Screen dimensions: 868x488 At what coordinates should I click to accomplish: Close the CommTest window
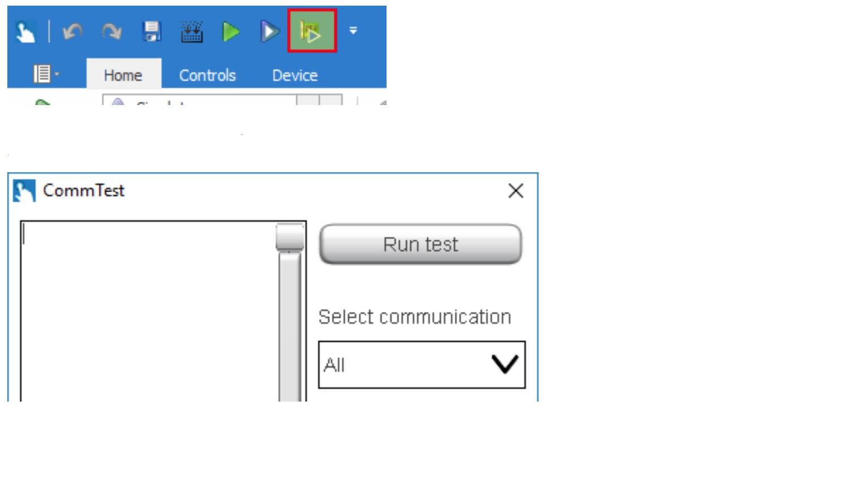(515, 191)
